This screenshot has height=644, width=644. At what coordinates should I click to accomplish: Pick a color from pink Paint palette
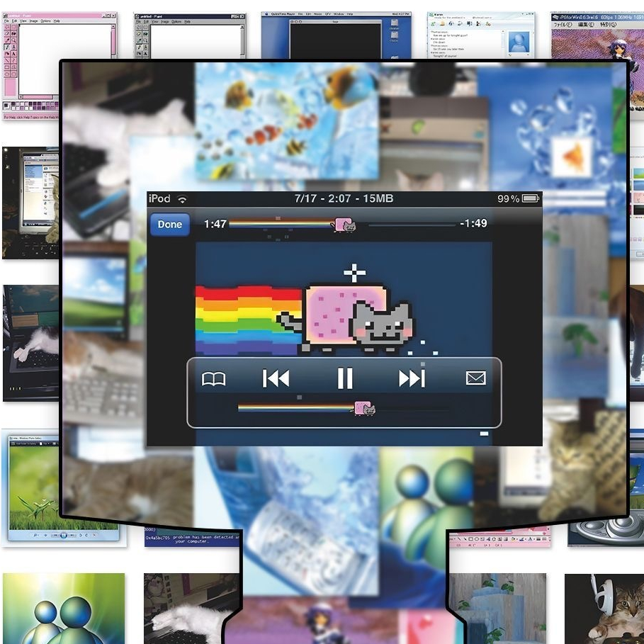tap(35, 106)
